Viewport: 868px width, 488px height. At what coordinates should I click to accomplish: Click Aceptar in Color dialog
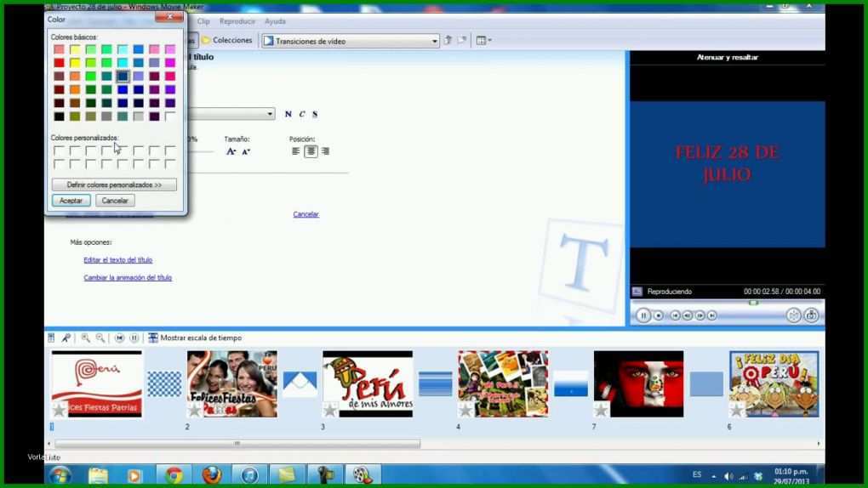click(x=71, y=201)
